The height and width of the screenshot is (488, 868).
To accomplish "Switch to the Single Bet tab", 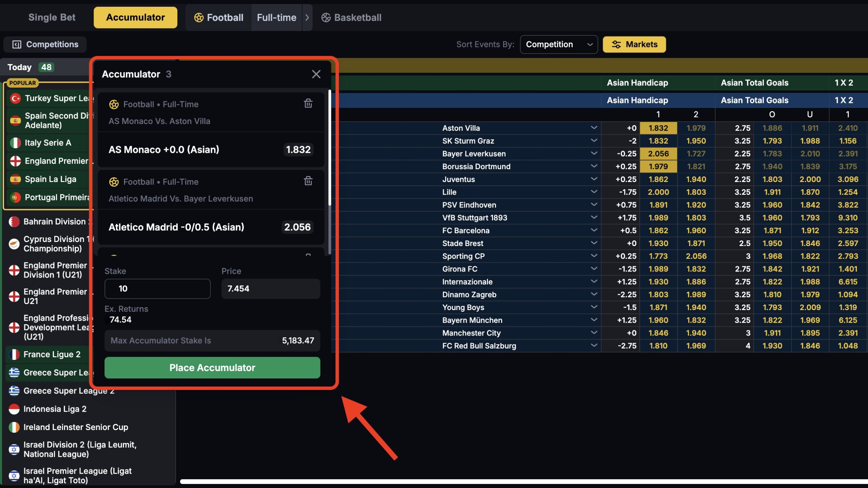I will click(x=52, y=18).
